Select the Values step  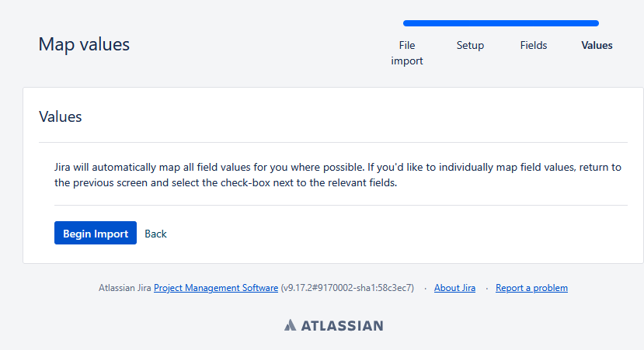coord(597,45)
